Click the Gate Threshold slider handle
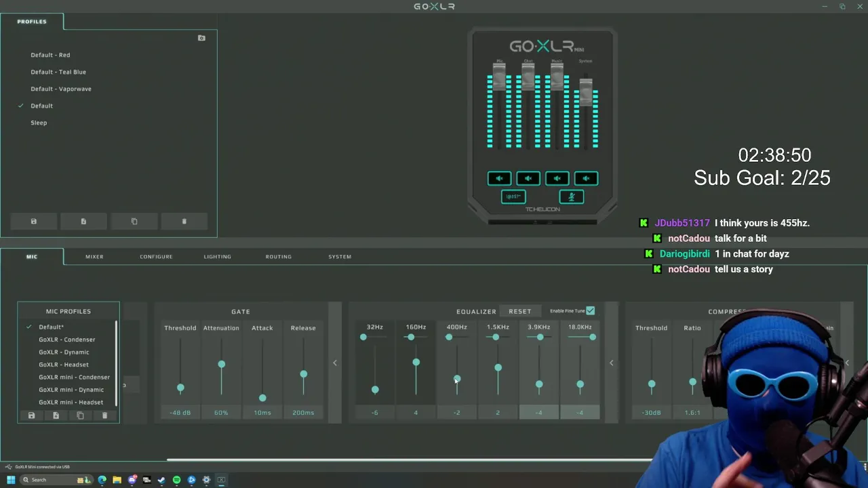 (x=180, y=388)
